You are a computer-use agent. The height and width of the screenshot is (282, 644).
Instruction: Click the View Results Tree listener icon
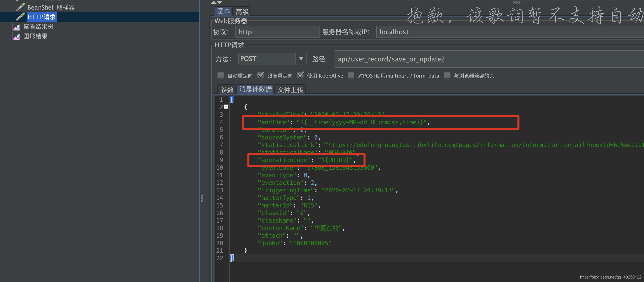pyautogui.click(x=17, y=27)
